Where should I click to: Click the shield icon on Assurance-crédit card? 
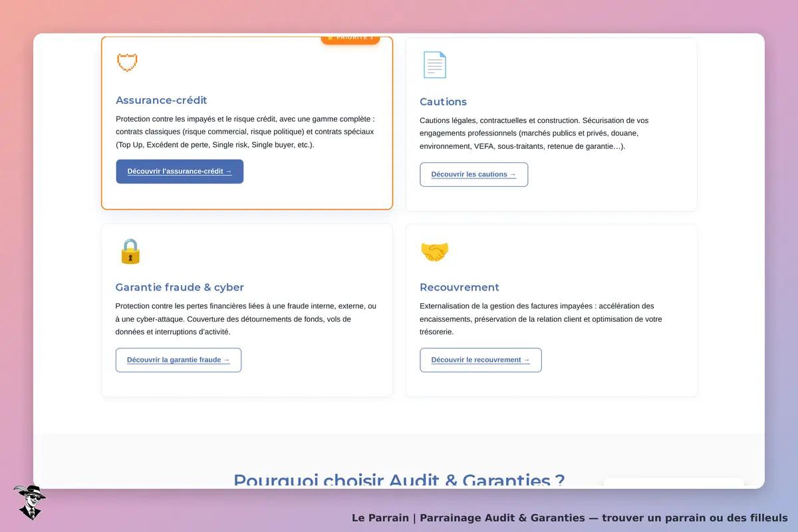127,63
